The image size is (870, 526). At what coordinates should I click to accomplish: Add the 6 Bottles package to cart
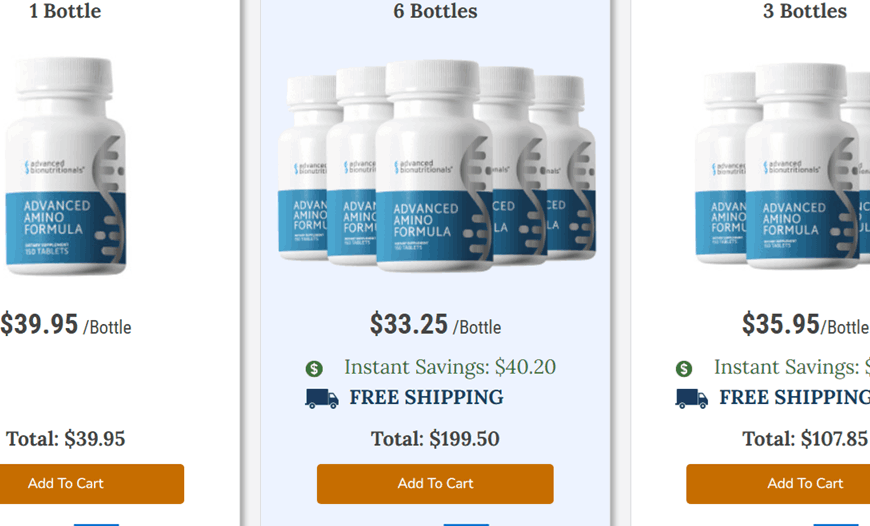[435, 484]
